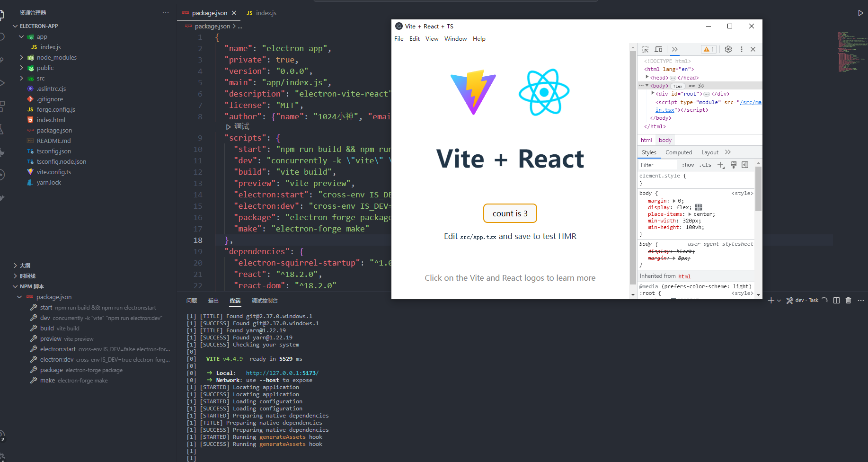This screenshot has width=868, height=462.
Task: Switch to the Computed tab
Action: (679, 152)
